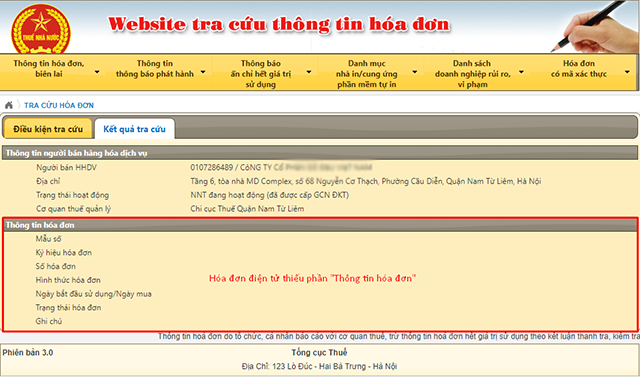Image resolution: width=640 pixels, height=377 pixels.
Task: Click the hand-with-pencil banner image
Action: coord(594,27)
